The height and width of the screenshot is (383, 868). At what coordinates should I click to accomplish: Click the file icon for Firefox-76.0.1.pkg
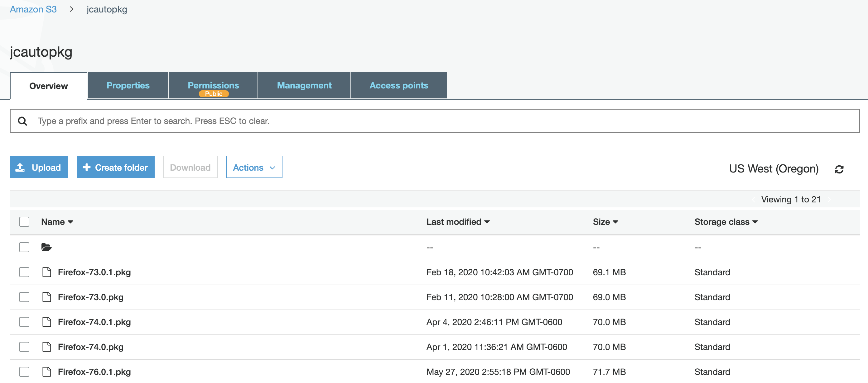(46, 371)
